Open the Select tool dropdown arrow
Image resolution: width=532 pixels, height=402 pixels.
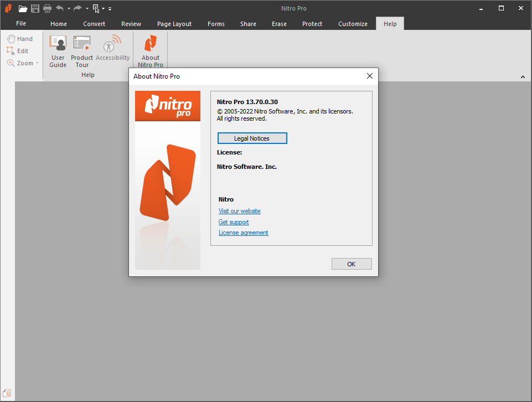(103, 8)
